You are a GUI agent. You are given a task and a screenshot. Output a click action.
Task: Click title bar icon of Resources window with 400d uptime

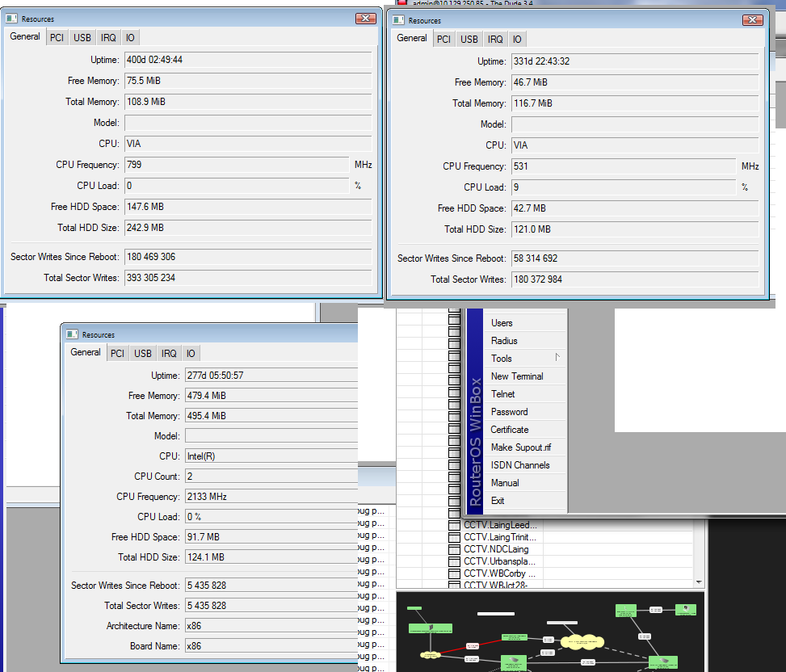pyautogui.click(x=12, y=18)
